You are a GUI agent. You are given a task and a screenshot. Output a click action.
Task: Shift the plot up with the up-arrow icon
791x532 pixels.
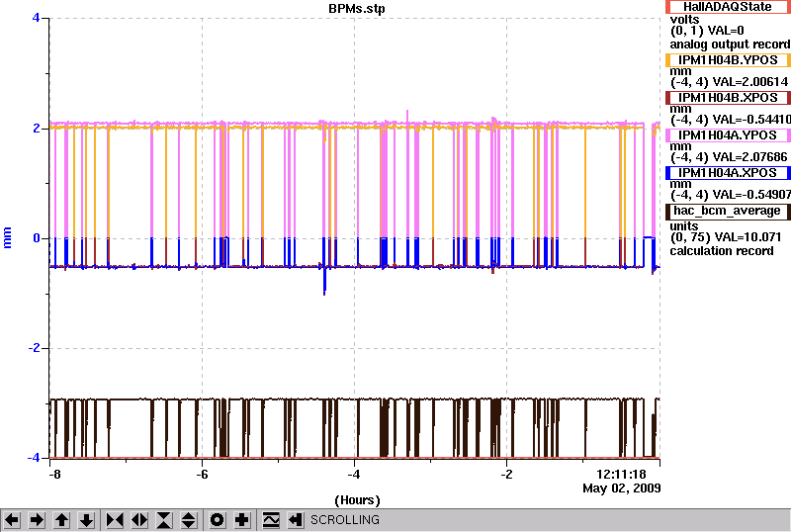click(x=61, y=520)
